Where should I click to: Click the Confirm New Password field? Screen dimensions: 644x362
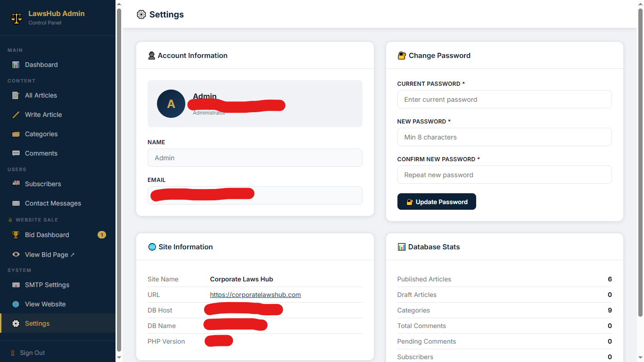(x=504, y=175)
